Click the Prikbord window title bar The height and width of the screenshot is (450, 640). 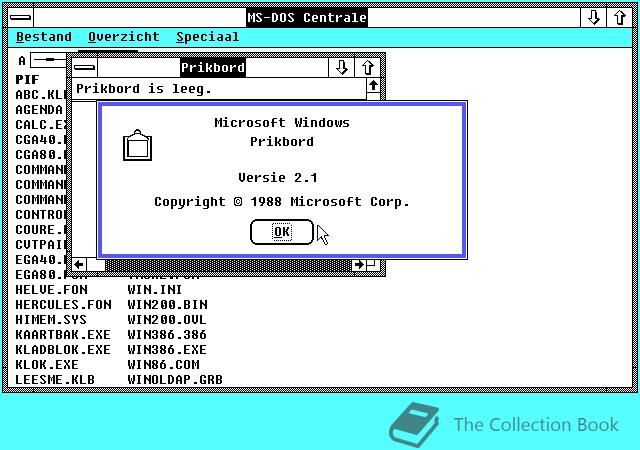coord(213,67)
